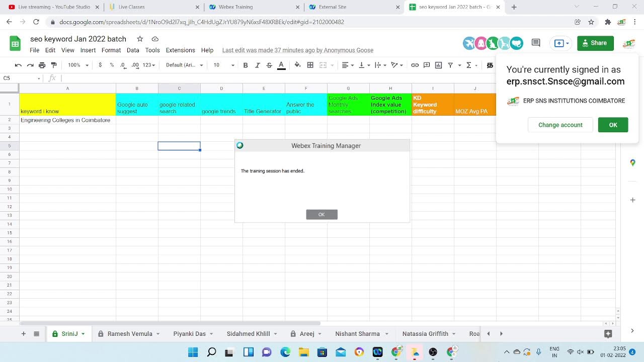The image size is (644, 362).
Task: Open the fill color picker
Action: pyautogui.click(x=297, y=65)
